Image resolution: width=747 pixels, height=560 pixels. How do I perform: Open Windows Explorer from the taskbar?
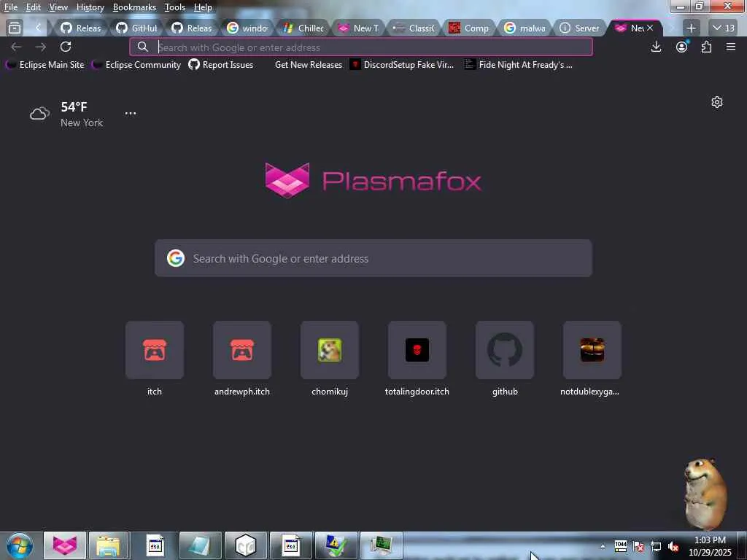[109, 545]
